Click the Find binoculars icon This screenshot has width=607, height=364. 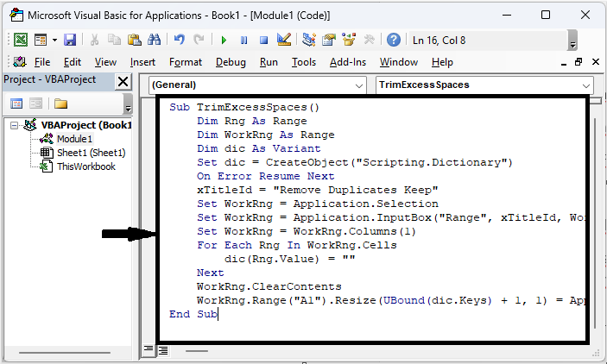(x=155, y=40)
